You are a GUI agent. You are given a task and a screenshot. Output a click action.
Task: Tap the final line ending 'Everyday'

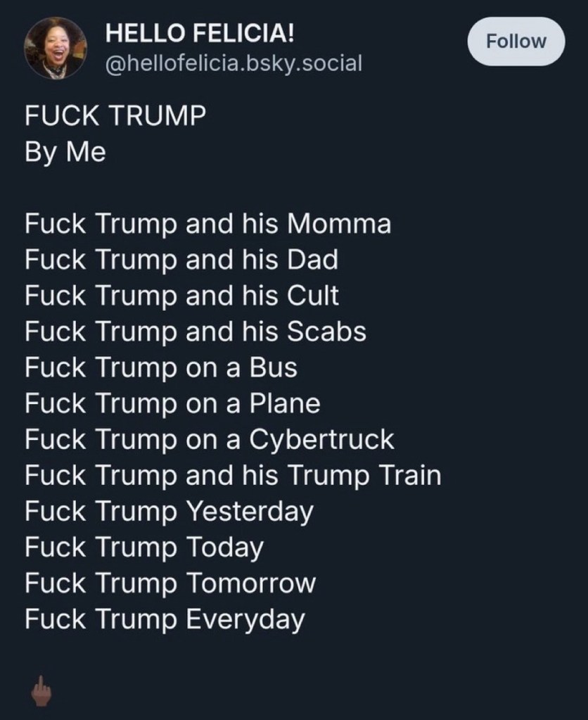165,619
